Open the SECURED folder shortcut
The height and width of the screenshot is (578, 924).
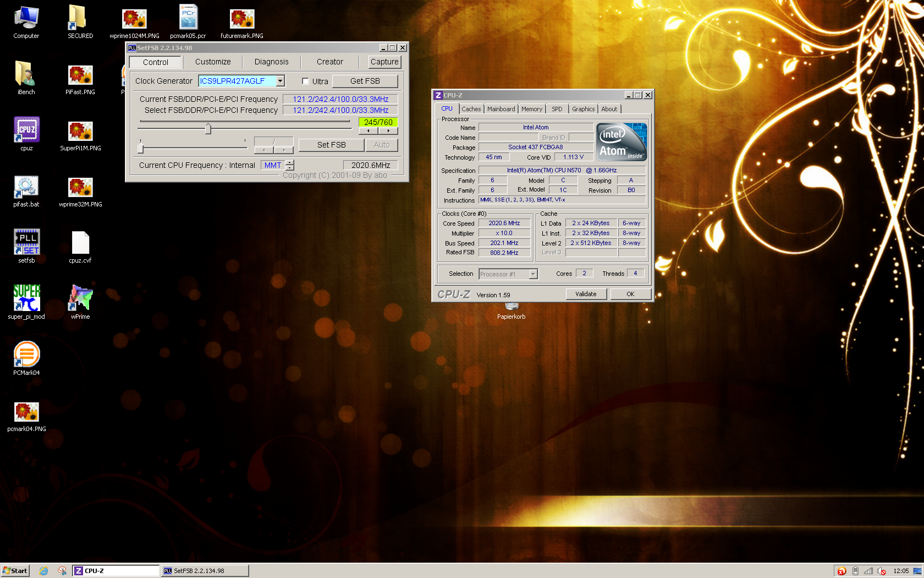(80, 23)
